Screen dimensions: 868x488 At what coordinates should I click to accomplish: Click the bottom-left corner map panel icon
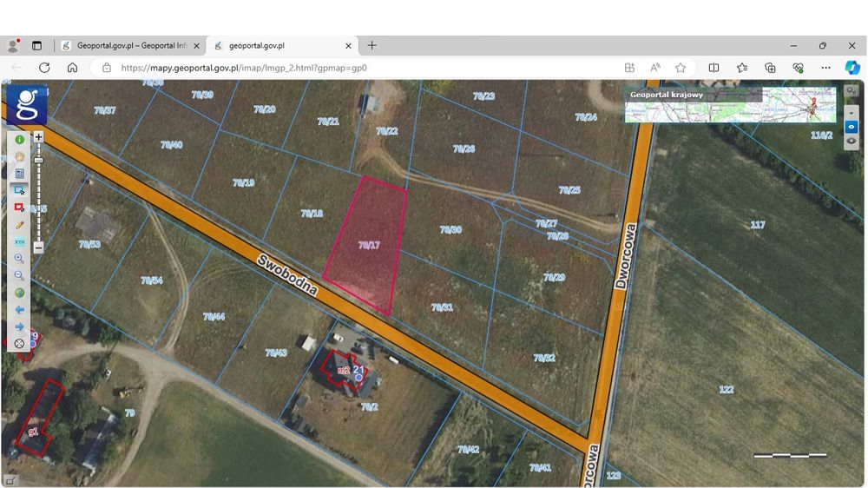click(10, 481)
